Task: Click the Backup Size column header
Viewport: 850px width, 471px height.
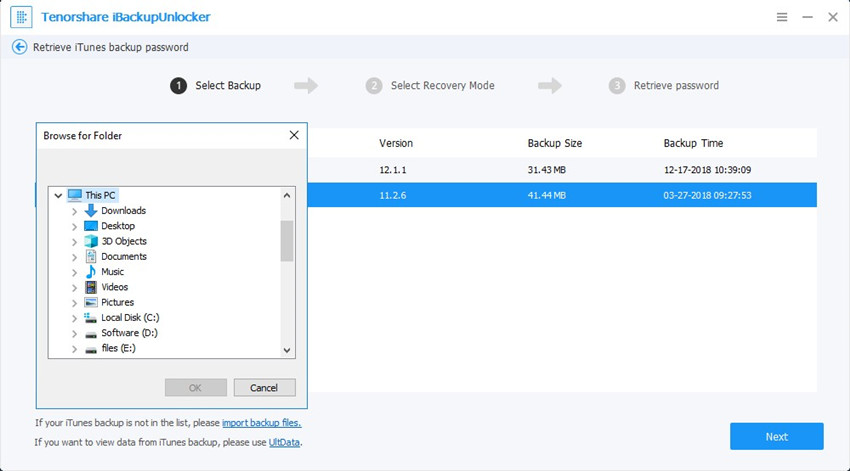Action: pos(555,143)
